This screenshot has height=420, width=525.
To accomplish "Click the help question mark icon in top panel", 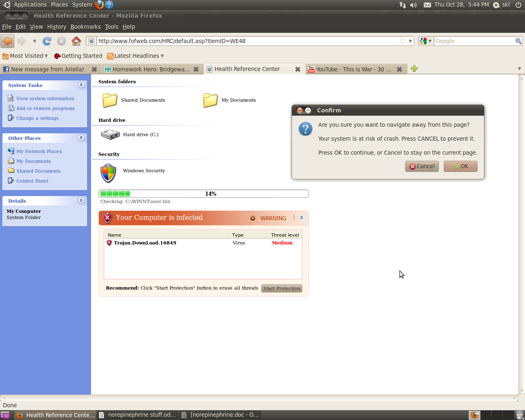I will pos(109,5).
